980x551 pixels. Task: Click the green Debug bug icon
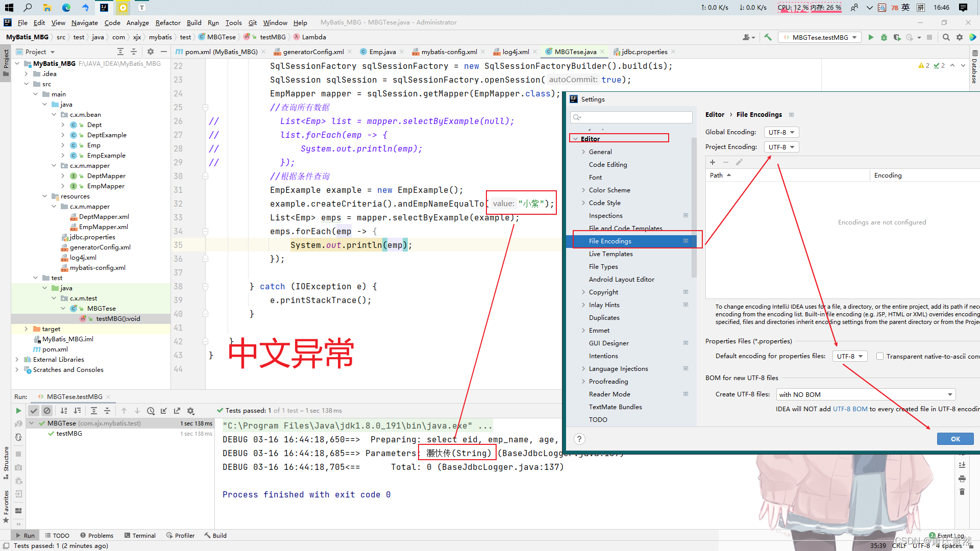point(884,37)
